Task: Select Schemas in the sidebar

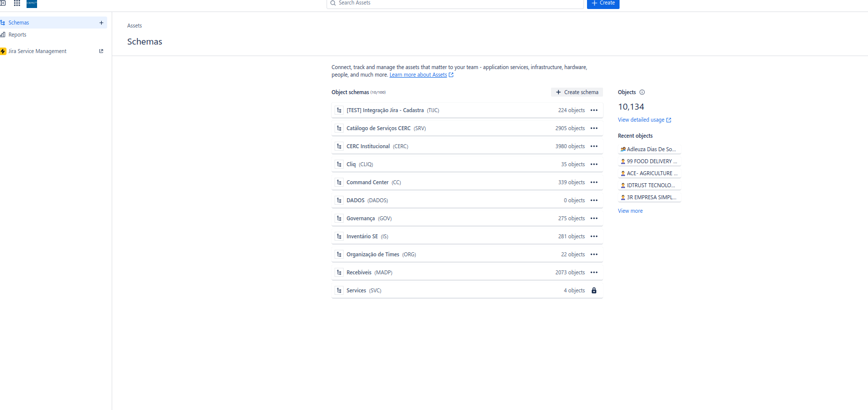Action: (53, 23)
